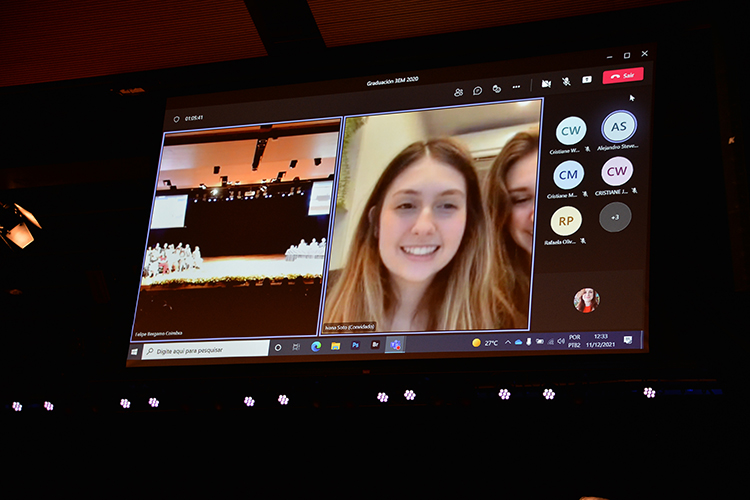Screen dimensions: 750x500
Task: Open Microsoft Edge from the taskbar
Action: (x=316, y=346)
